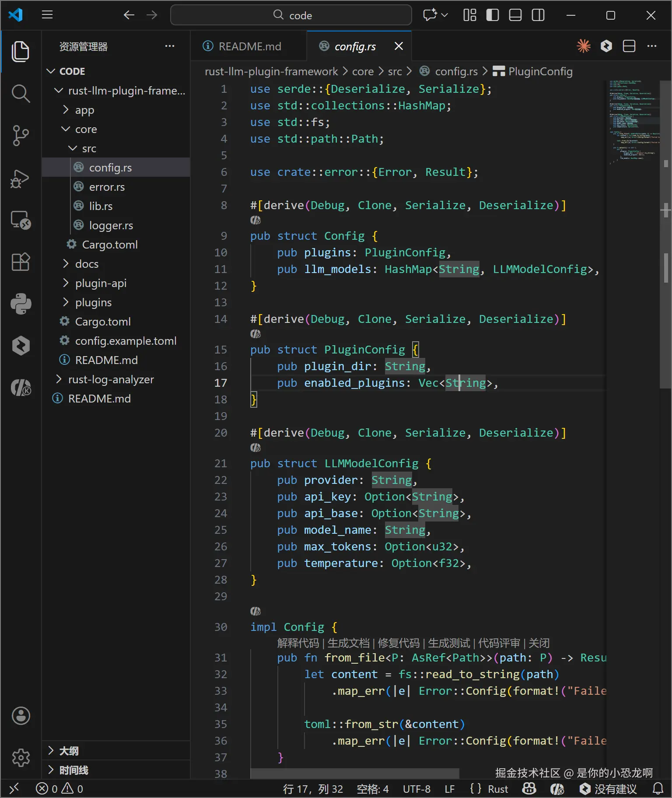Close the config.rs tab
Screen dimensions: 672x798
point(399,46)
